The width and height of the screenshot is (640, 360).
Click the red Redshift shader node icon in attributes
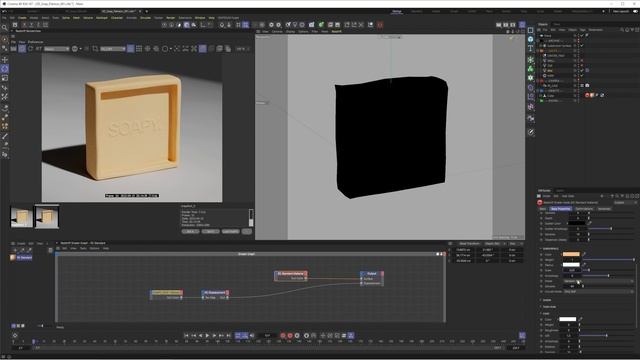tap(540, 202)
